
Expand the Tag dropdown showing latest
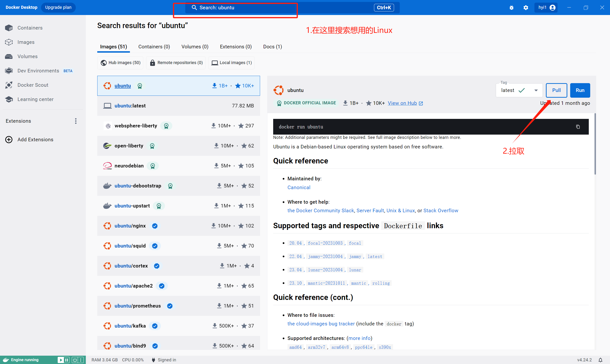[519, 90]
